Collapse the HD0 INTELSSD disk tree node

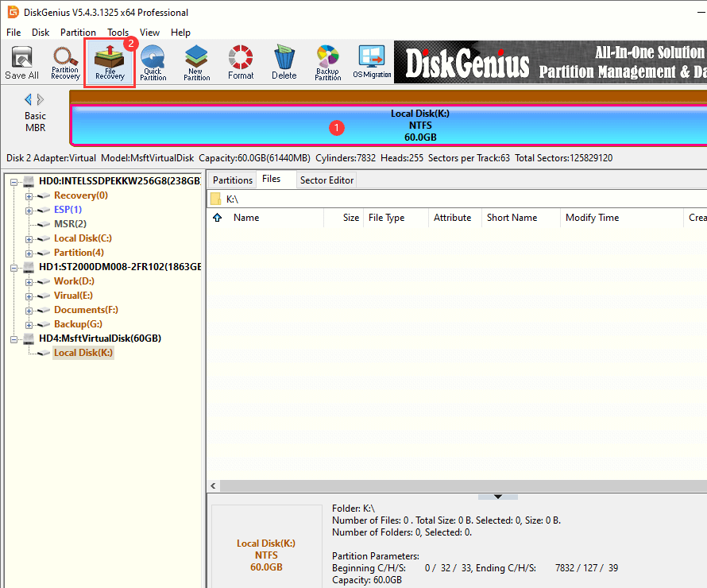[x=15, y=181]
